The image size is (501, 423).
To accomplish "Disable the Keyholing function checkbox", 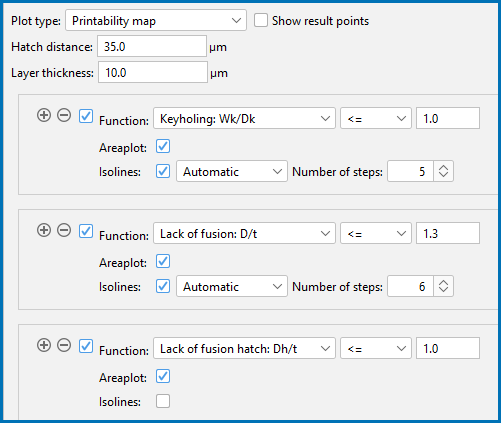I will point(86,116).
